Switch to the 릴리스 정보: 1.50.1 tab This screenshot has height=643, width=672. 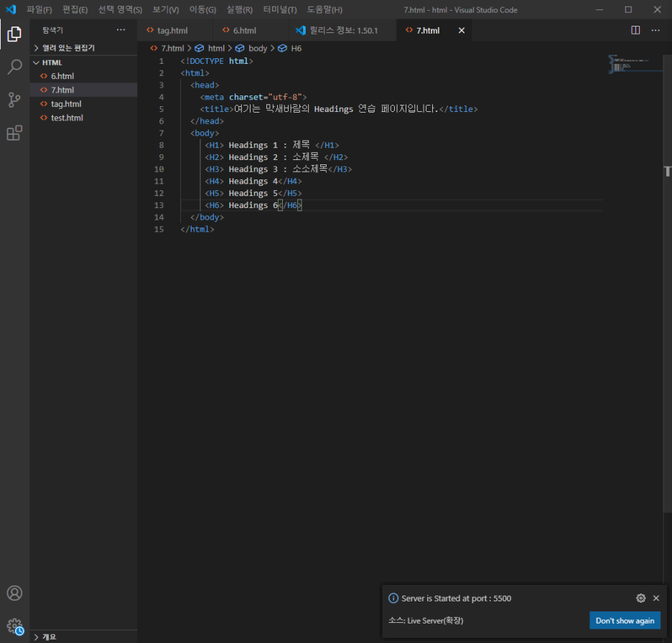point(343,30)
